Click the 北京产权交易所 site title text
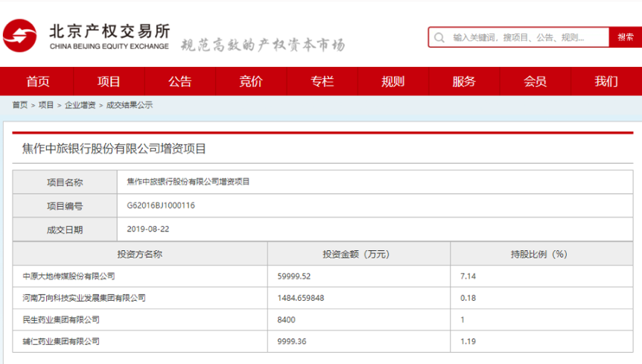642x364 pixels. click(x=109, y=31)
